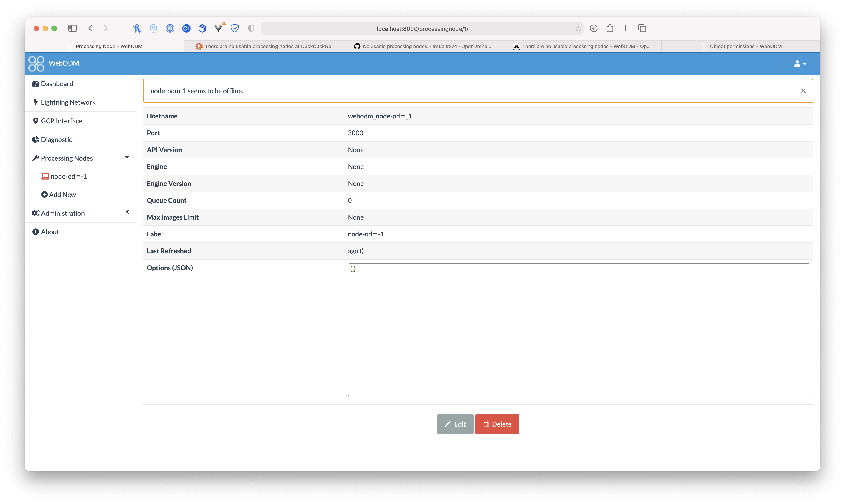
Task: Collapse the Processing Nodes menu
Action: pyautogui.click(x=127, y=157)
